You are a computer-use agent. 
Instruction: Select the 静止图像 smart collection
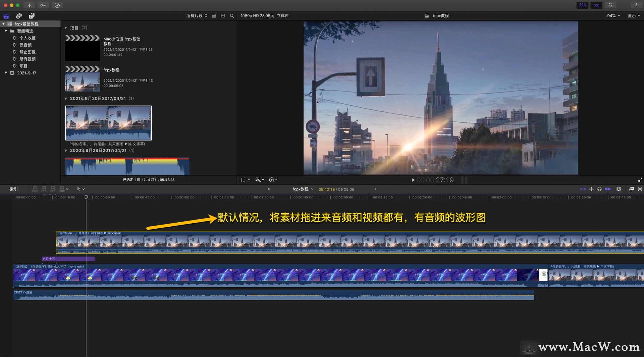[27, 52]
